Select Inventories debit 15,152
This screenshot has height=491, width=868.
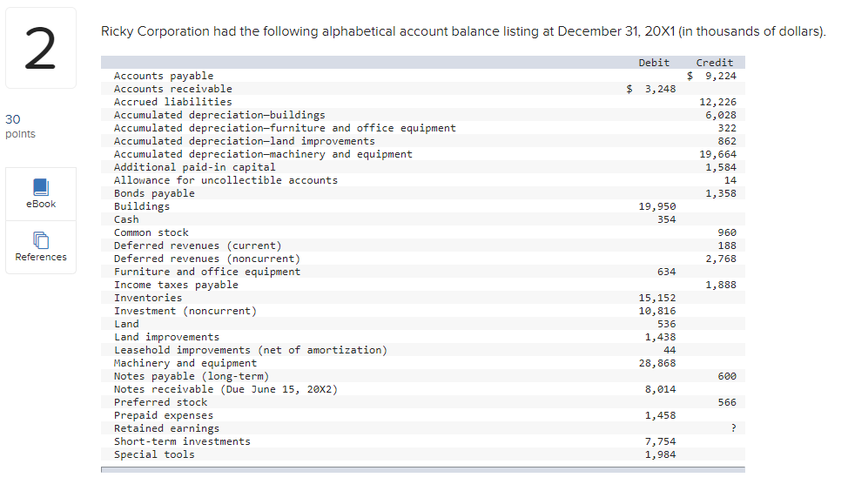[x=657, y=298]
